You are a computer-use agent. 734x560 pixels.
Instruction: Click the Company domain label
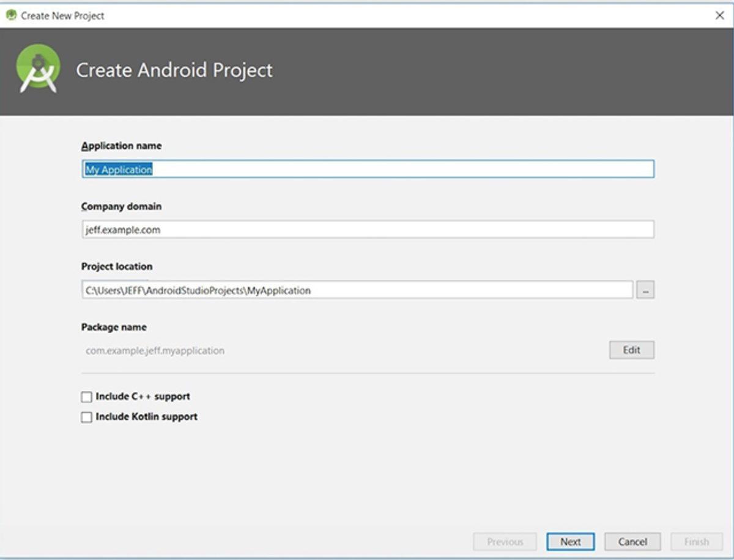click(121, 207)
